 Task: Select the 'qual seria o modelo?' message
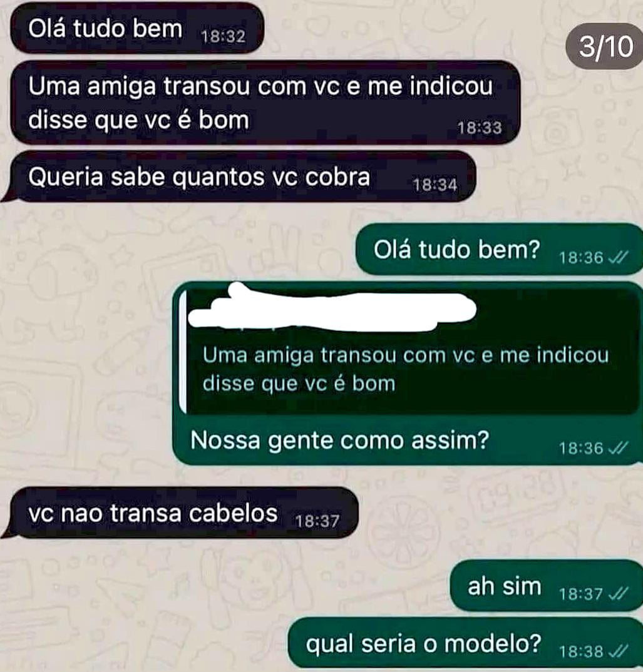(465, 643)
